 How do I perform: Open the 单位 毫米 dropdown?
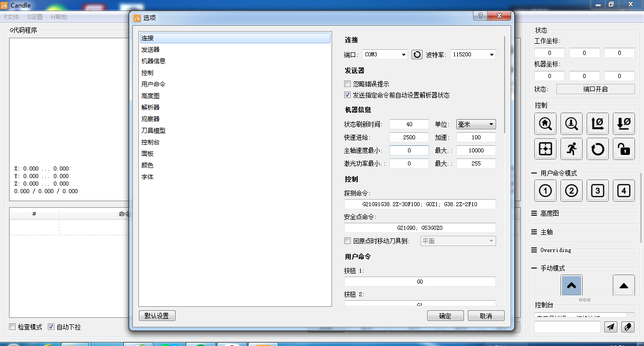pyautogui.click(x=476, y=124)
